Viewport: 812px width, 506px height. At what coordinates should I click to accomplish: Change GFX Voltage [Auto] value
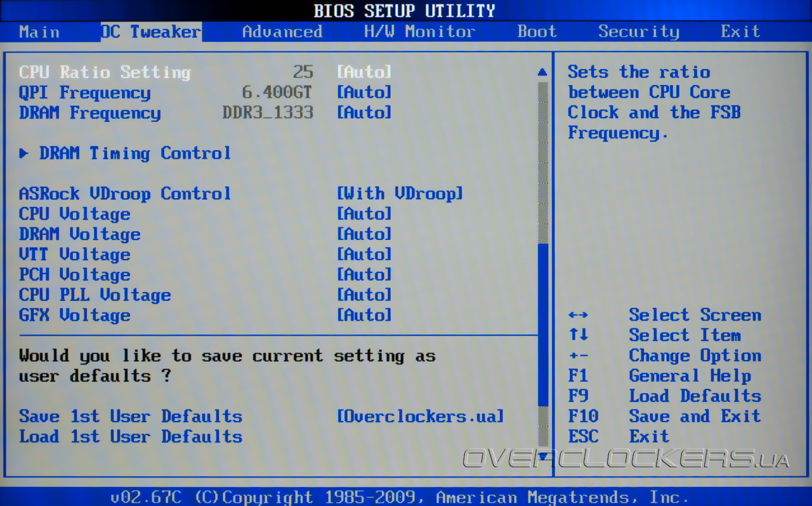[x=364, y=316]
